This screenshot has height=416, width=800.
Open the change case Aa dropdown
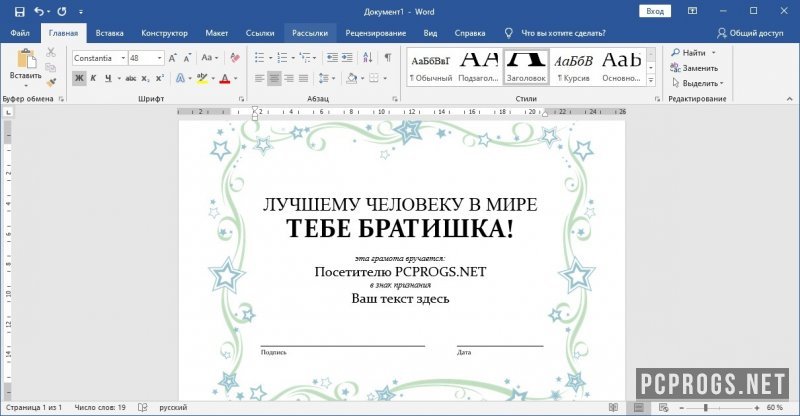click(209, 58)
